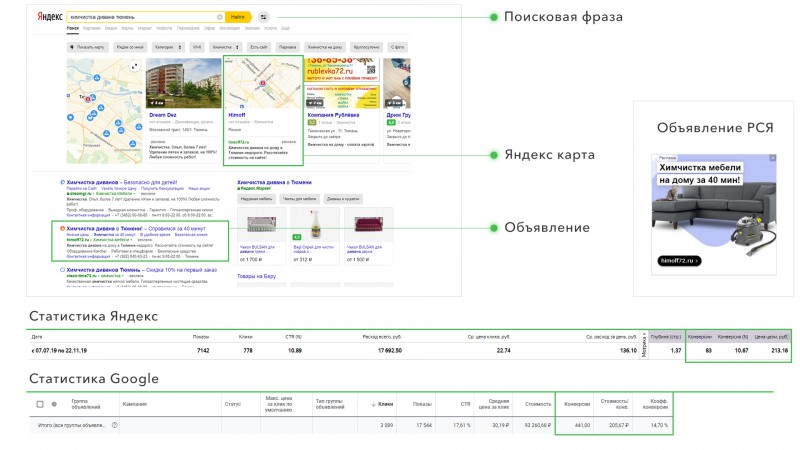Click the himoff72.ru button in banner ad
This screenshot has width=800, height=450.
[679, 260]
